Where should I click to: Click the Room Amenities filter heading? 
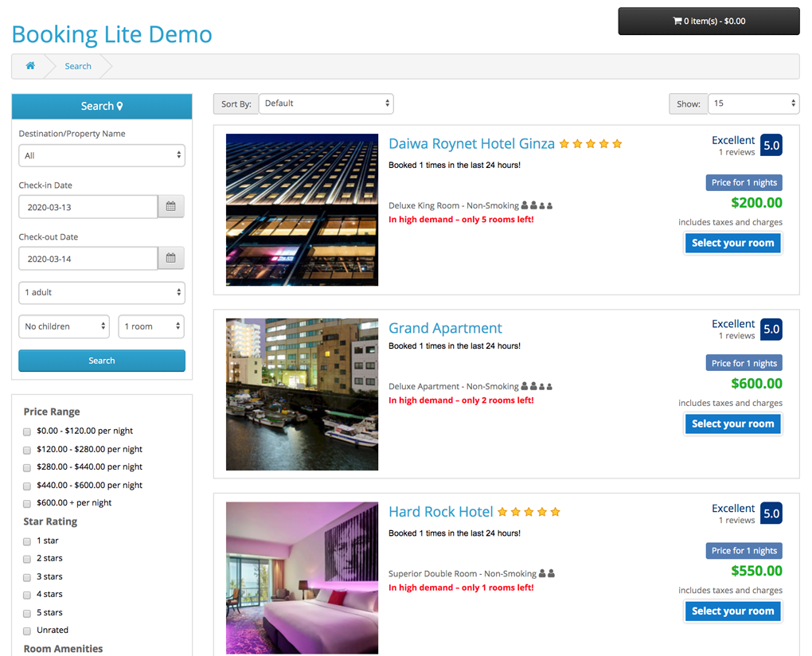click(63, 649)
